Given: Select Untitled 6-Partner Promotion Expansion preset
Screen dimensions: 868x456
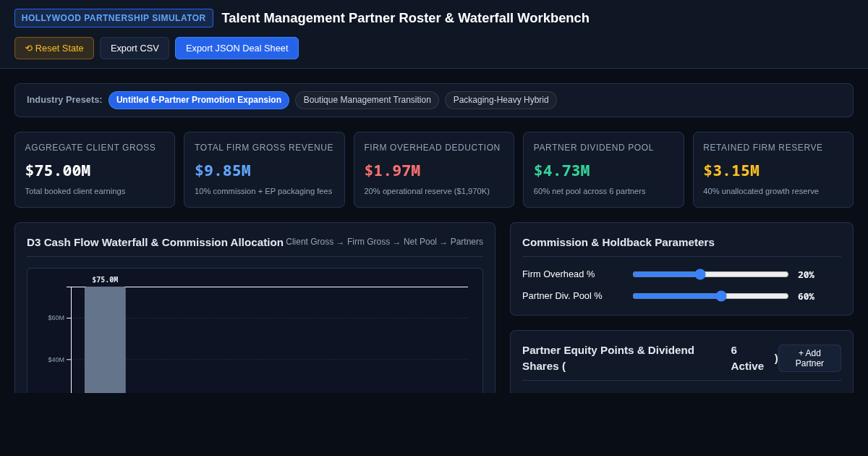Looking at the screenshot, I should click(x=199, y=100).
